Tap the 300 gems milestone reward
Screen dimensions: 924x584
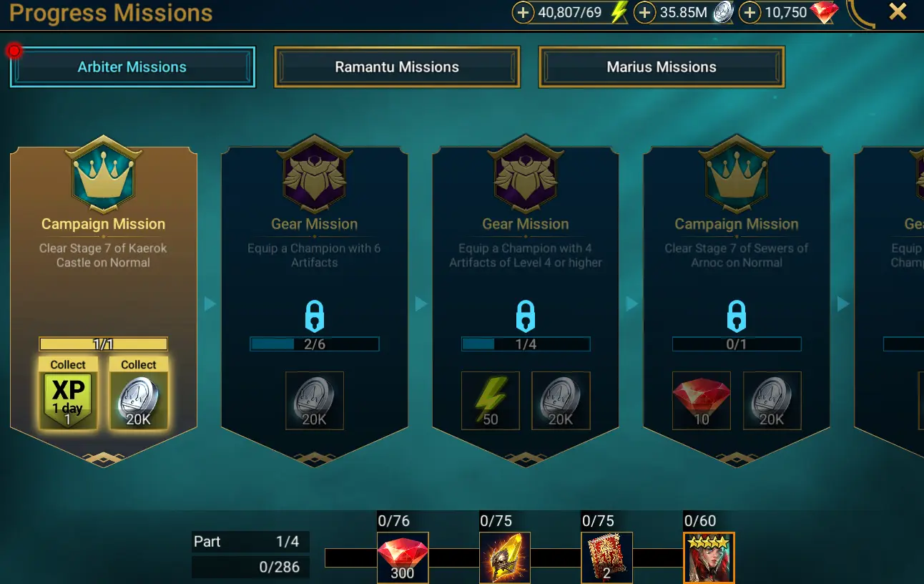coord(403,558)
